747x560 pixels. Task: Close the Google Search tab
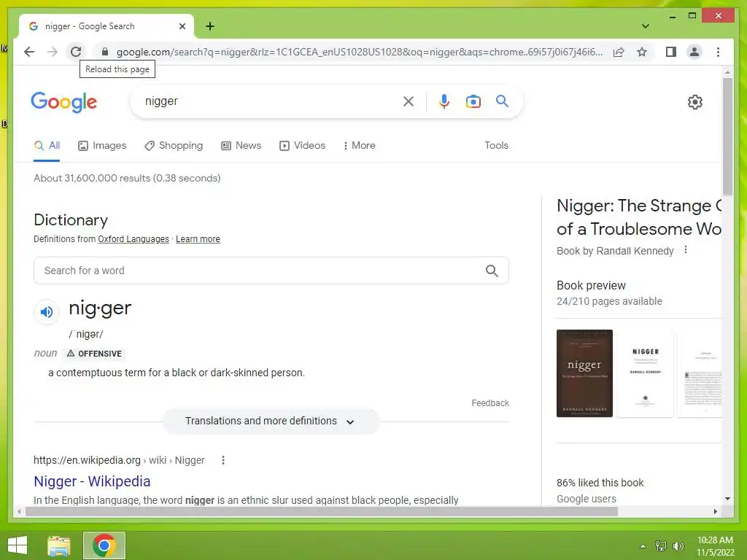[182, 26]
